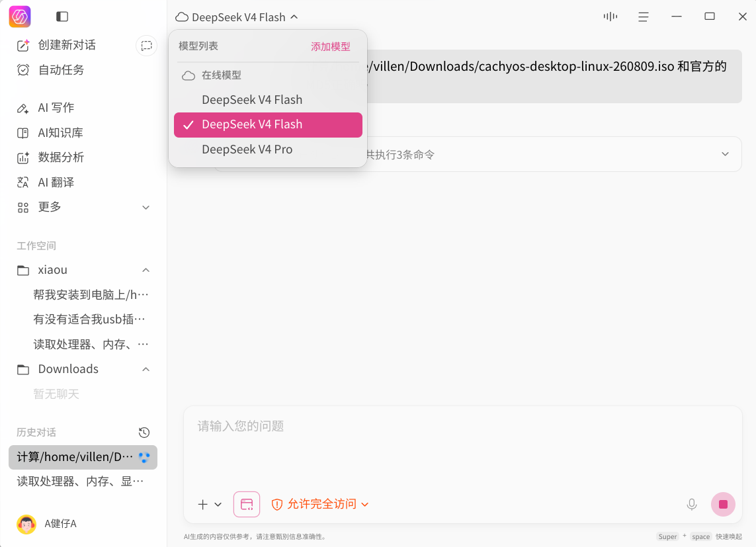Click 添加模型 link
The width and height of the screenshot is (756, 547).
[x=331, y=47]
